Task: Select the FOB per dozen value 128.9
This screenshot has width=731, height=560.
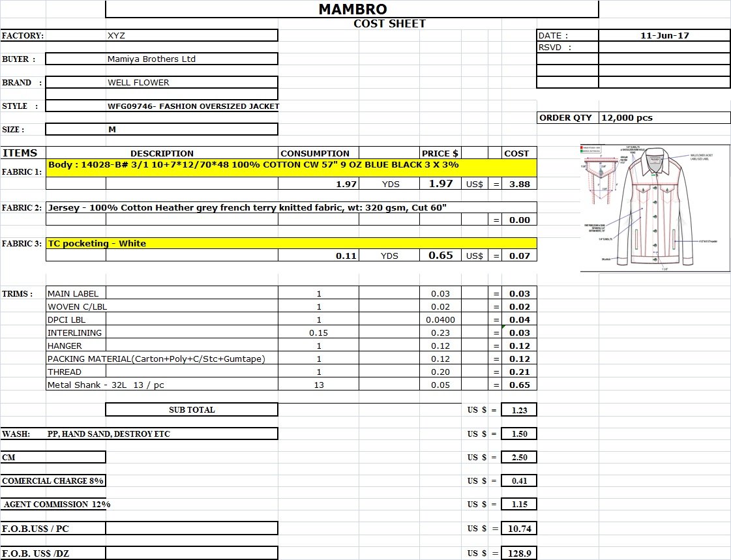Action: click(519, 553)
